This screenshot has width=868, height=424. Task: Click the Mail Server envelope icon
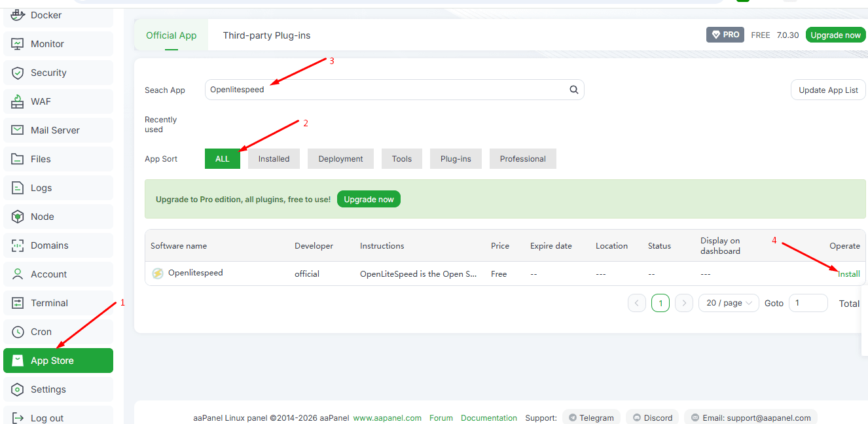pos(18,130)
